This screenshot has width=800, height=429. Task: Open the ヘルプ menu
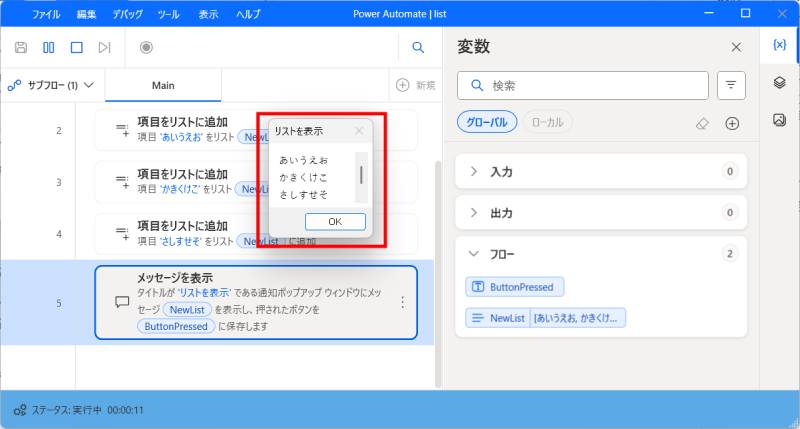coord(248,14)
